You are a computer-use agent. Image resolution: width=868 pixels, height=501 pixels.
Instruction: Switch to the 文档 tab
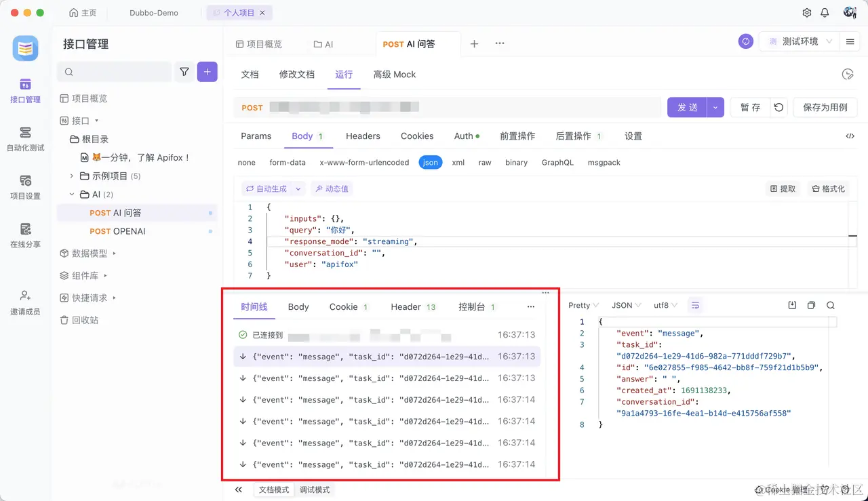[250, 75]
